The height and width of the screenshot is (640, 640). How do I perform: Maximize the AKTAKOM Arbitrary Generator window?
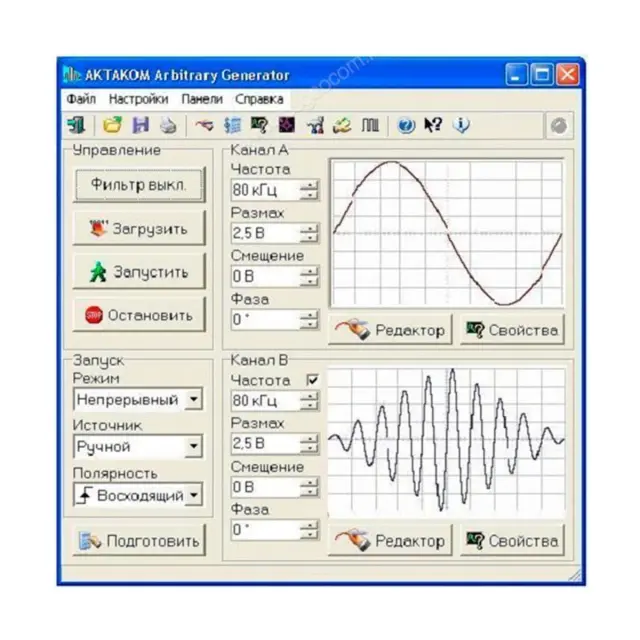point(542,74)
